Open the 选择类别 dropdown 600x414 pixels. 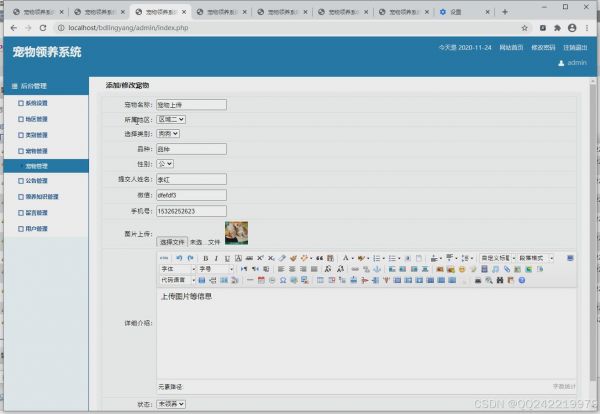168,134
